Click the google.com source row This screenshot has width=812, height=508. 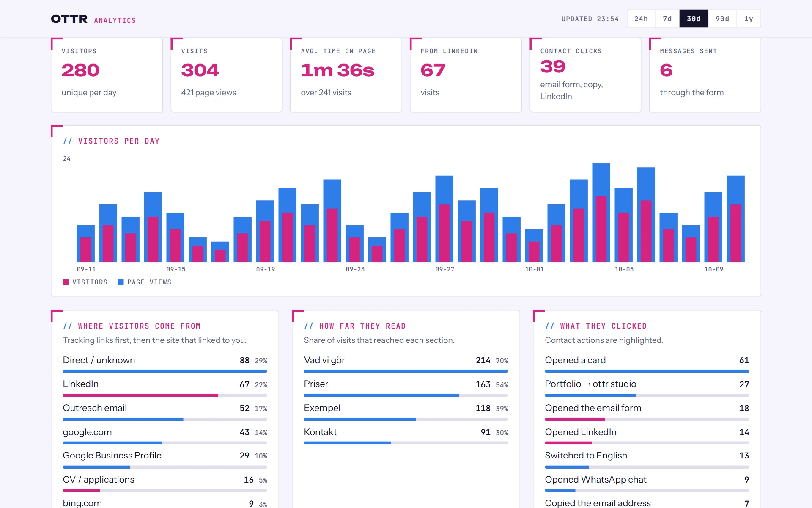coord(165,436)
